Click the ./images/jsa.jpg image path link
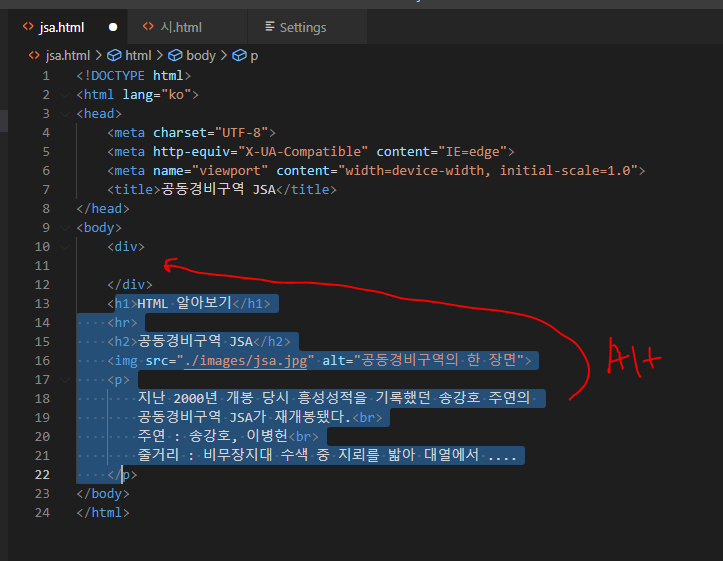The width and height of the screenshot is (723, 561). coord(246,360)
